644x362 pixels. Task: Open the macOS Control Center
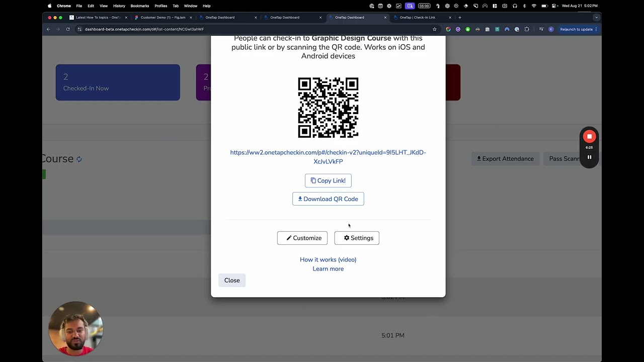coord(554,6)
